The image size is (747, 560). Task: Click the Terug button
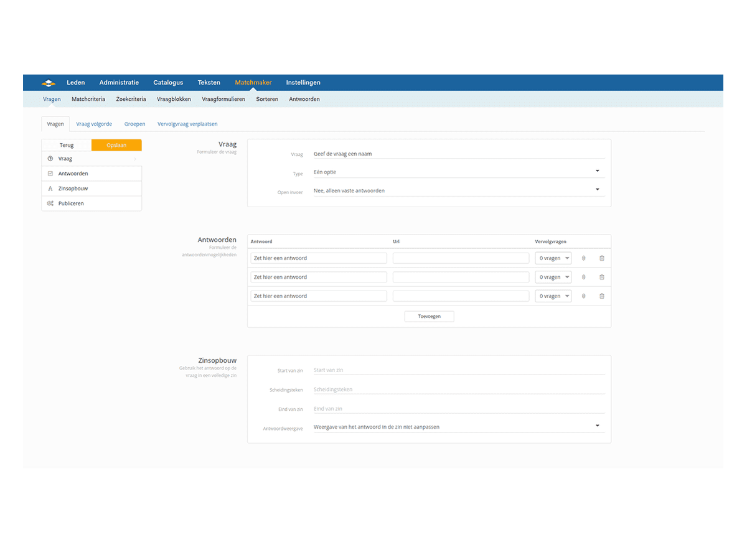click(x=67, y=145)
